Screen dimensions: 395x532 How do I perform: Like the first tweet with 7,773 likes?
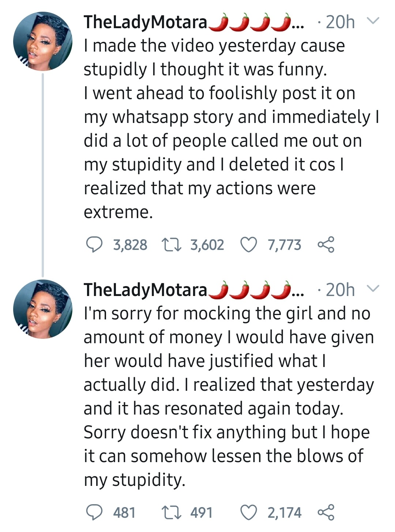click(249, 245)
